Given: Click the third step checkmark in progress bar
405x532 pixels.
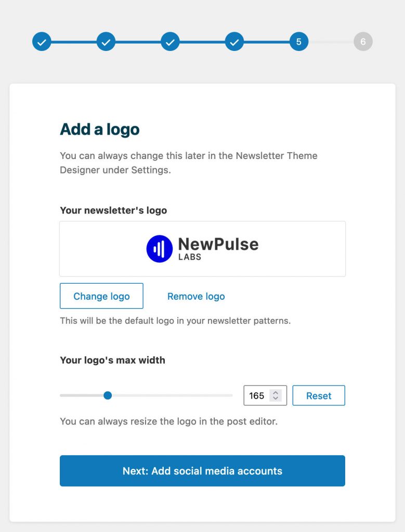Looking at the screenshot, I should click(x=170, y=42).
